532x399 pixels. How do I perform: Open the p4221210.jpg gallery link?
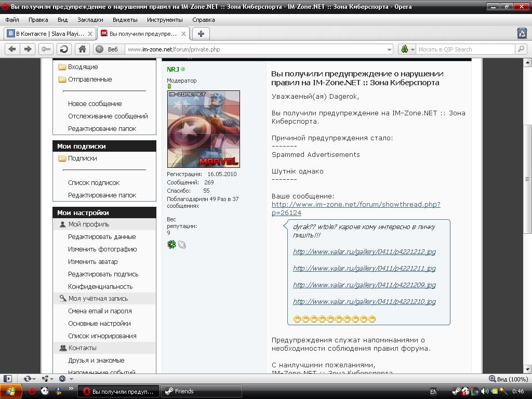click(x=364, y=302)
